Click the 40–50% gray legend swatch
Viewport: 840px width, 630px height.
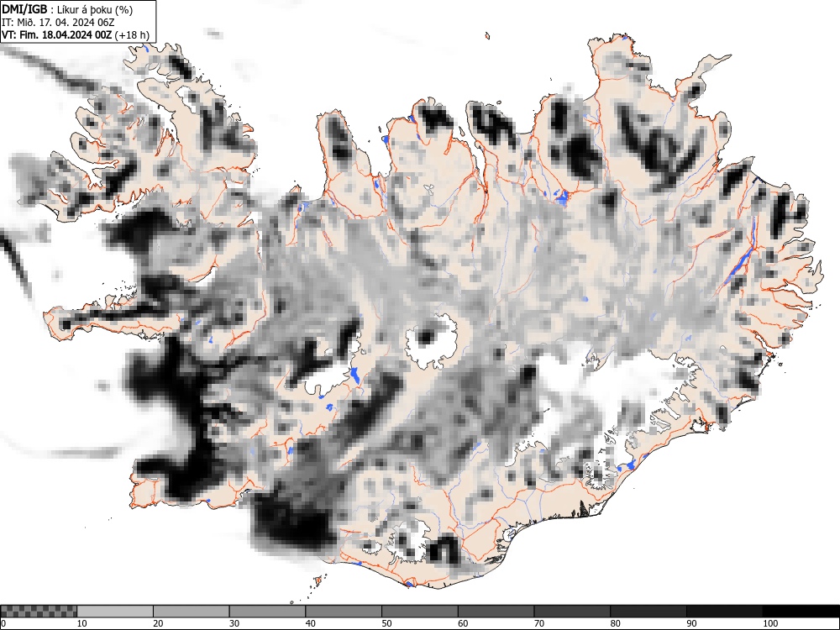[x=344, y=612]
